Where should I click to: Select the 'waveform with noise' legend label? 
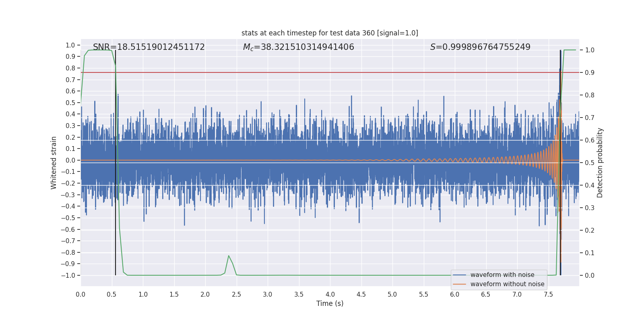[x=502, y=275]
